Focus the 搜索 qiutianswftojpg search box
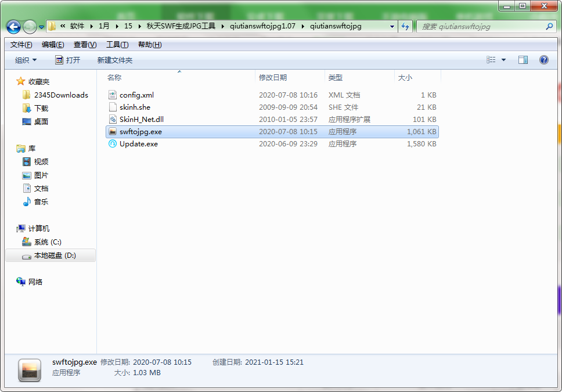The height and width of the screenshot is (392, 562). pyautogui.click(x=487, y=27)
